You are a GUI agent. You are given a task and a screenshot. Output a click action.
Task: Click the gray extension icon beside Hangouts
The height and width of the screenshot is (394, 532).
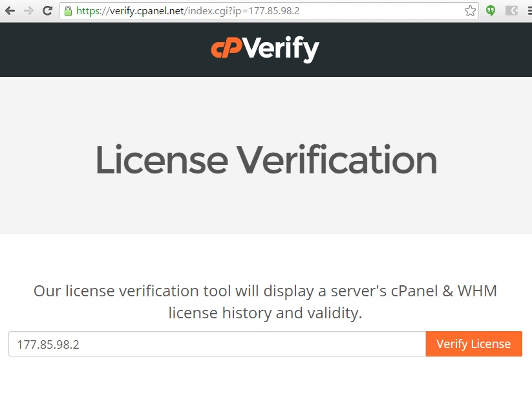512,11
